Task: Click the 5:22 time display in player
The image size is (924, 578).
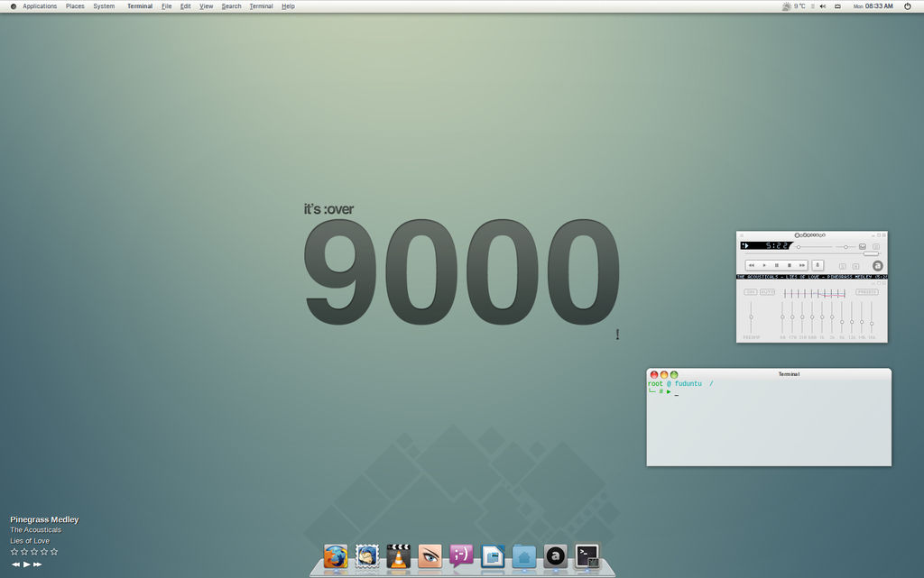Action: [x=777, y=245]
